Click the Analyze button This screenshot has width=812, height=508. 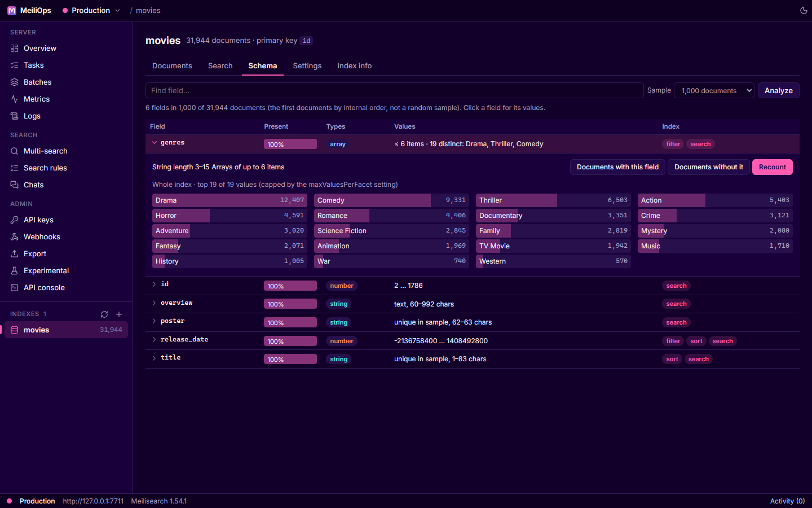[778, 90]
